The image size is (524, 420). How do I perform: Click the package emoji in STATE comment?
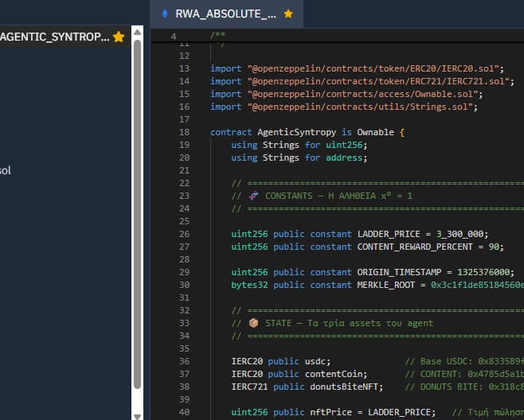pyautogui.click(x=253, y=323)
